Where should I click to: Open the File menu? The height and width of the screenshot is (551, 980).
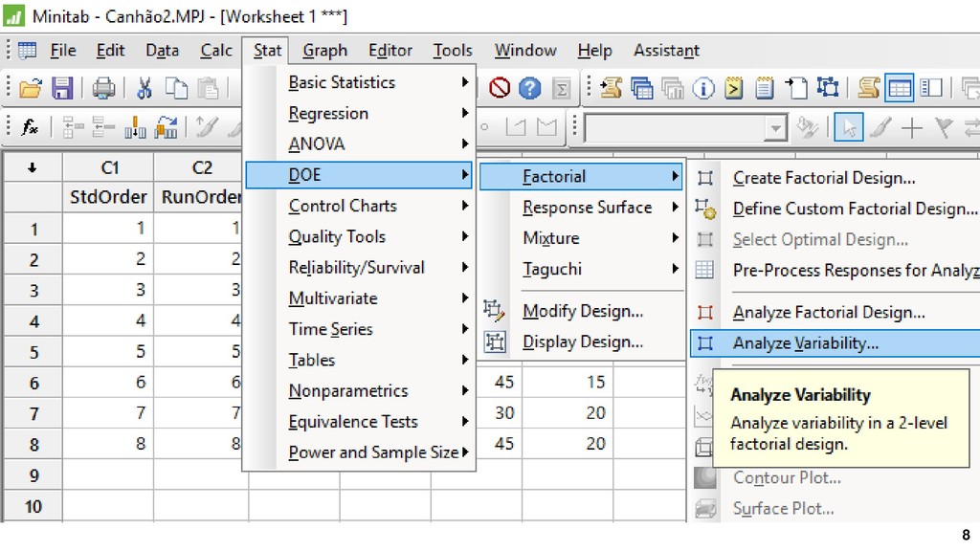(x=63, y=50)
